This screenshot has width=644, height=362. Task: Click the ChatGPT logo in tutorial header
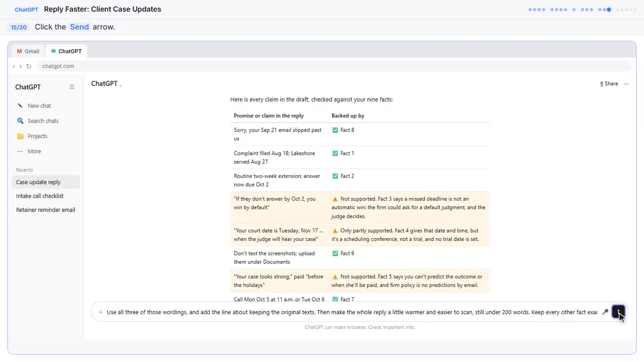(x=26, y=10)
